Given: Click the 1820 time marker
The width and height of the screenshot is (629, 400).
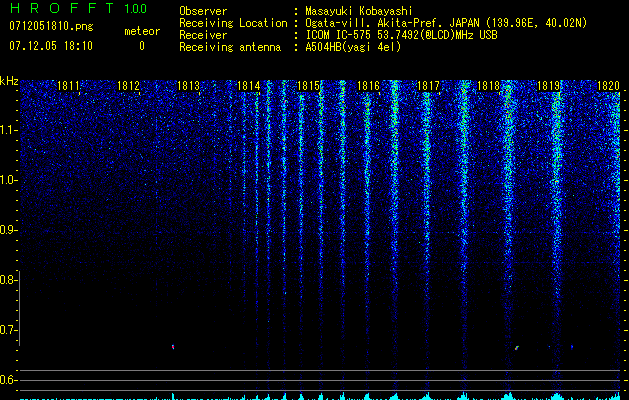Looking at the screenshot, I should pyautogui.click(x=608, y=85).
